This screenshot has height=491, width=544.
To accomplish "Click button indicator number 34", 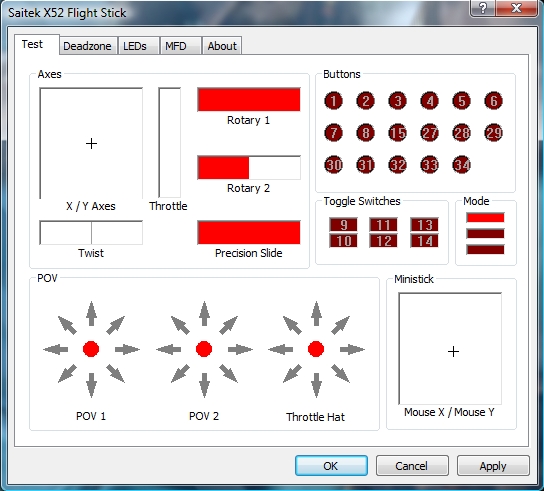I will point(461,164).
